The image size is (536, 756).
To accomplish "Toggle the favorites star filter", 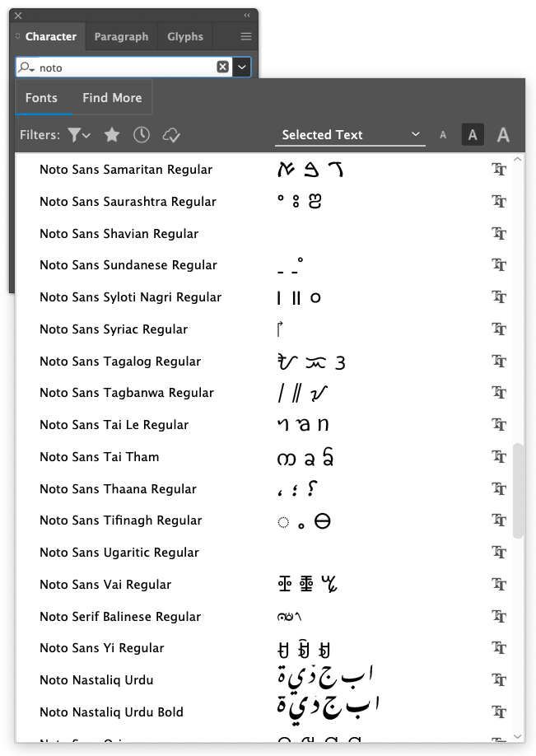I will [x=112, y=135].
